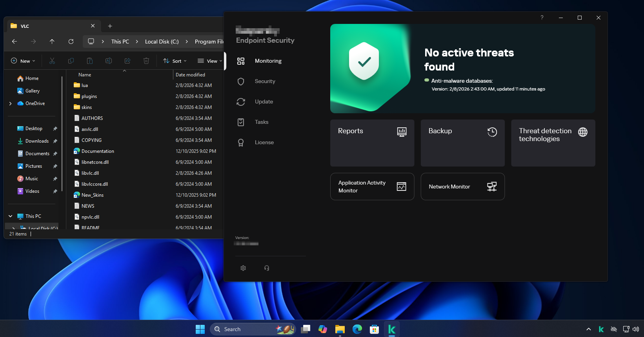Go to the Update section
This screenshot has width=644, height=337.
point(255,101)
